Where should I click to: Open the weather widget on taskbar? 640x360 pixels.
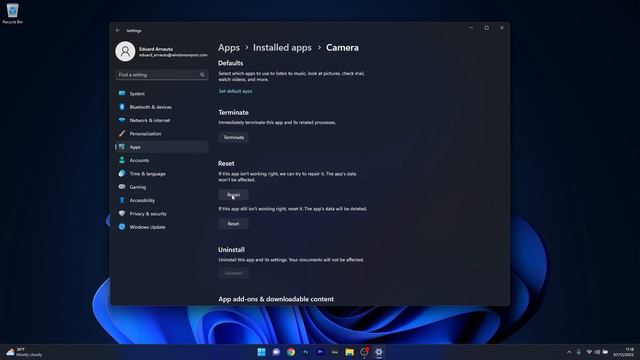[x=24, y=352]
